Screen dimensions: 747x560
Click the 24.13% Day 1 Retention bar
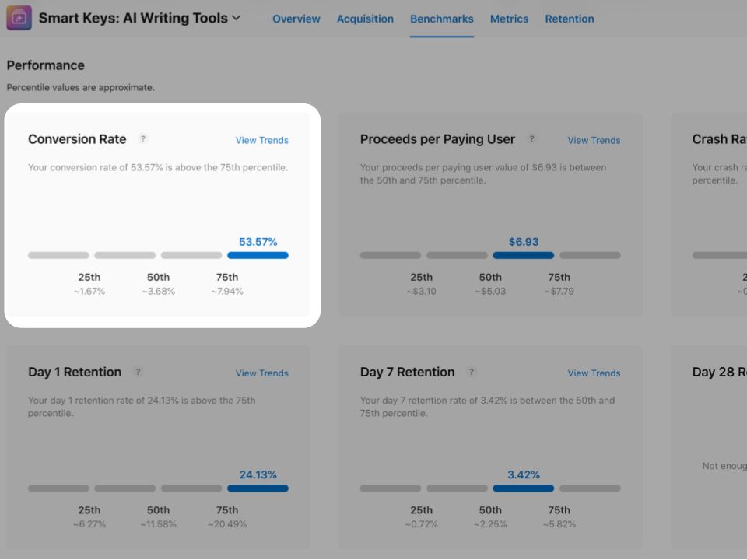[258, 488]
